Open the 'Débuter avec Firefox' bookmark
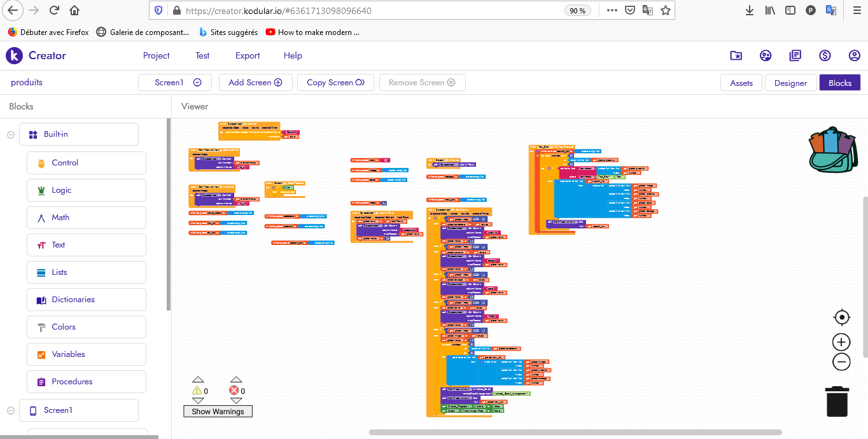The width and height of the screenshot is (868, 439). (48, 32)
